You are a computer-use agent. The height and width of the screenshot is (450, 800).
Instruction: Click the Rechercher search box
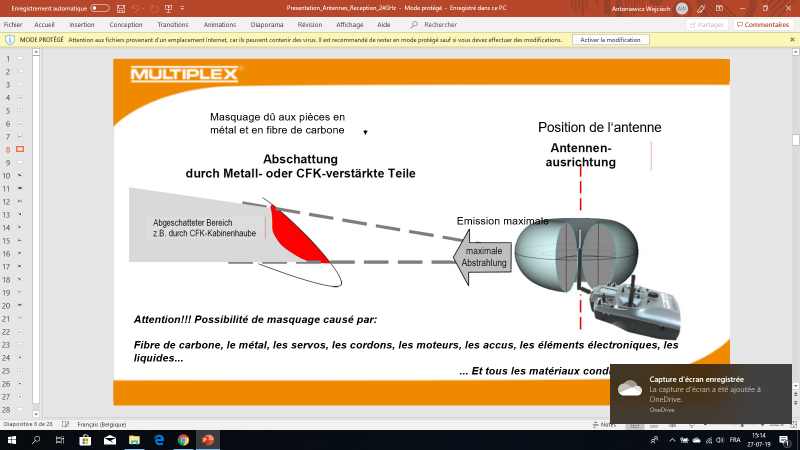tap(440, 24)
